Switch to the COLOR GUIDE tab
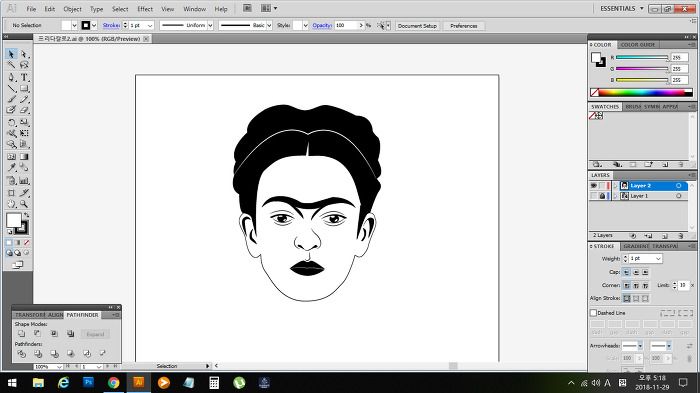Image resolution: width=700 pixels, height=393 pixels. click(638, 45)
